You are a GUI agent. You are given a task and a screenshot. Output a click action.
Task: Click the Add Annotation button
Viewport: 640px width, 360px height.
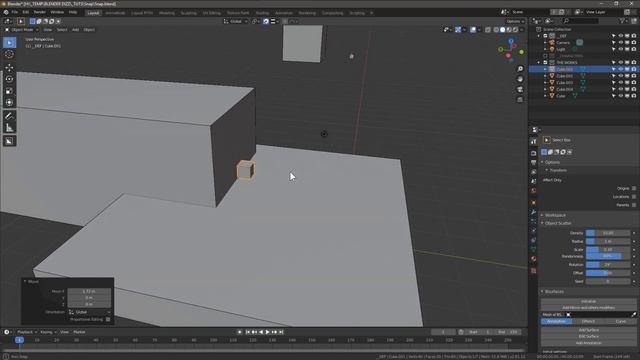tap(589, 343)
